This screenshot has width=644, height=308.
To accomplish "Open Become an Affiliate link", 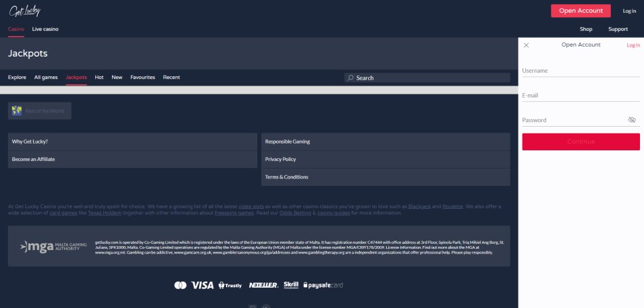I will pos(133,159).
